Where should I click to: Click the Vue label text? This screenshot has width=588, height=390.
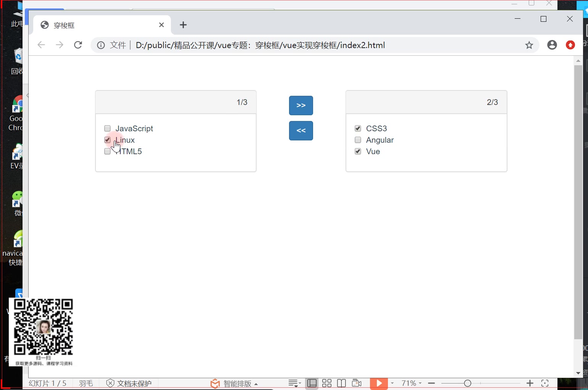point(373,151)
